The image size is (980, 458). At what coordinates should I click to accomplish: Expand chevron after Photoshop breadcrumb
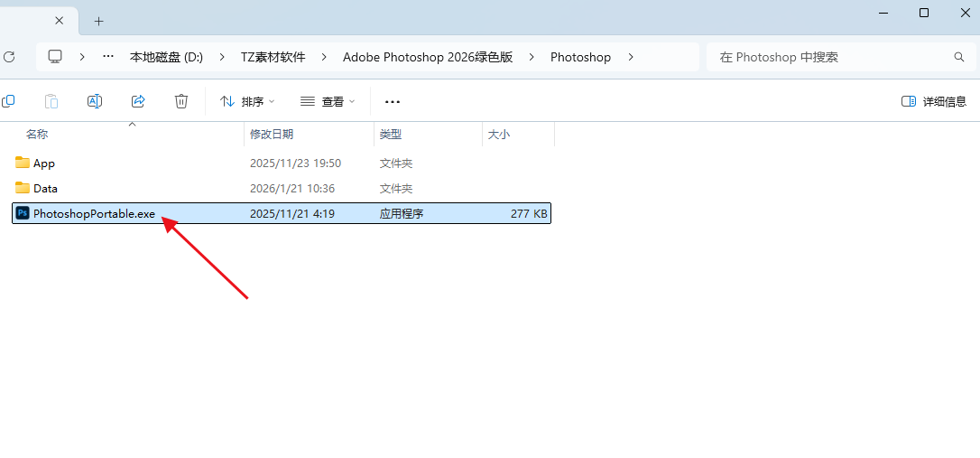(631, 57)
